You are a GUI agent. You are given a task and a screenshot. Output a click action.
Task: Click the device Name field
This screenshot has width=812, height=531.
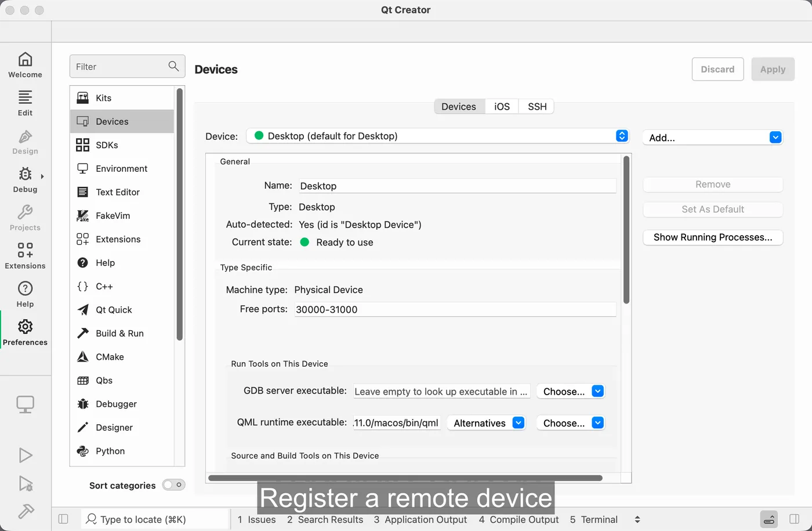pyautogui.click(x=457, y=186)
